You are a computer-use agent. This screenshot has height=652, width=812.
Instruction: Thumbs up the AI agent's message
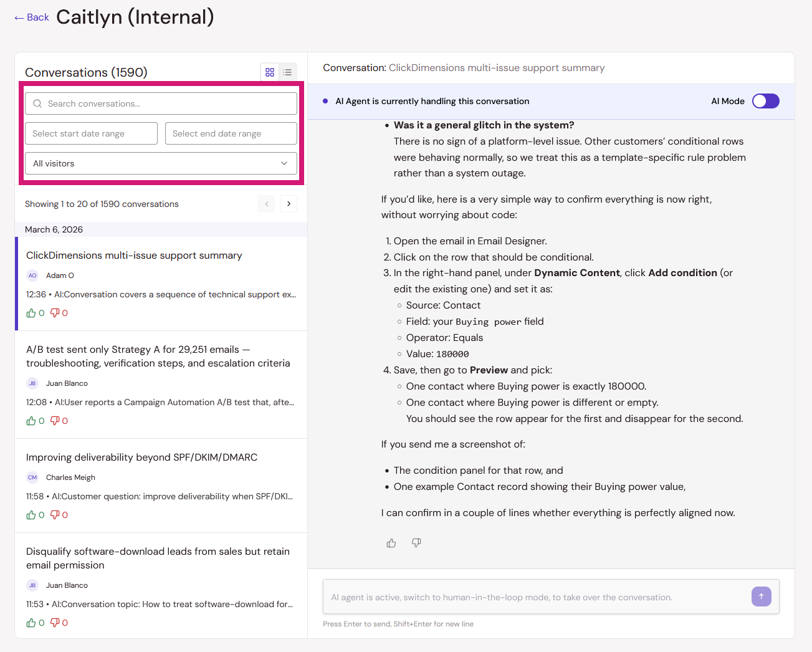pyautogui.click(x=391, y=543)
